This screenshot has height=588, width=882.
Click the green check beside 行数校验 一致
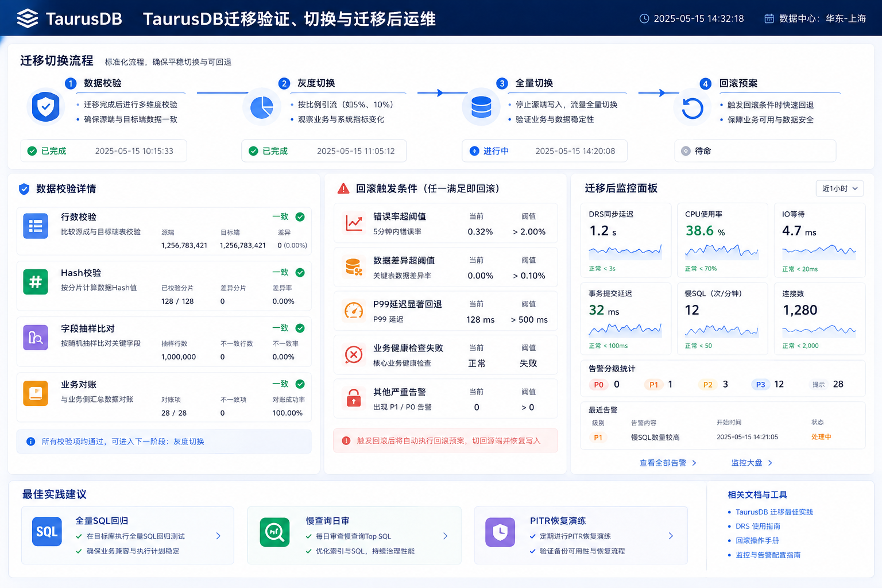click(300, 216)
